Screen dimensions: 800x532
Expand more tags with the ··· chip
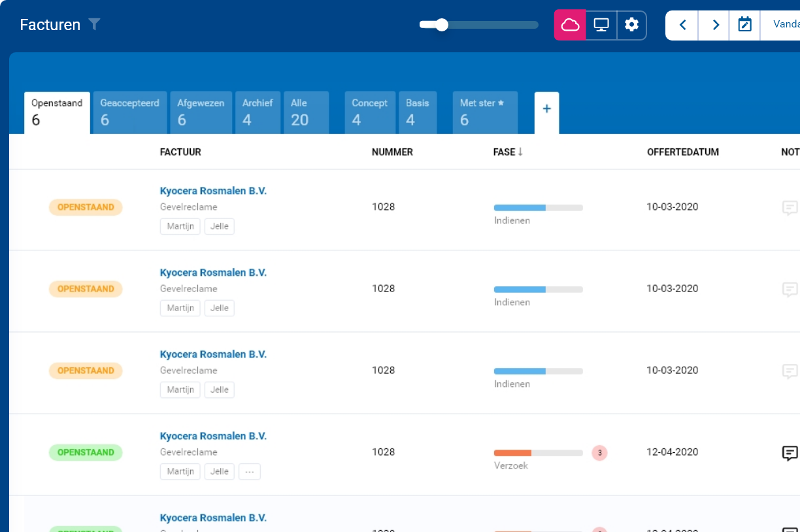point(250,472)
